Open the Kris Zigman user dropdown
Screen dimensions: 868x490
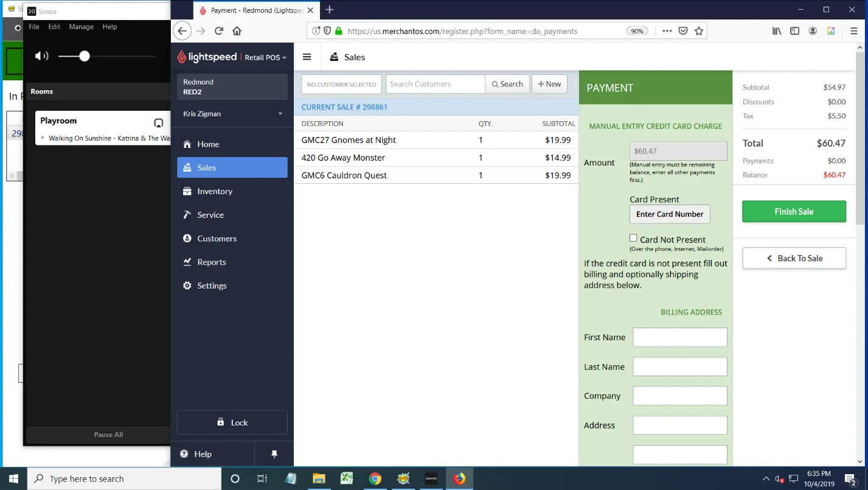[232, 114]
